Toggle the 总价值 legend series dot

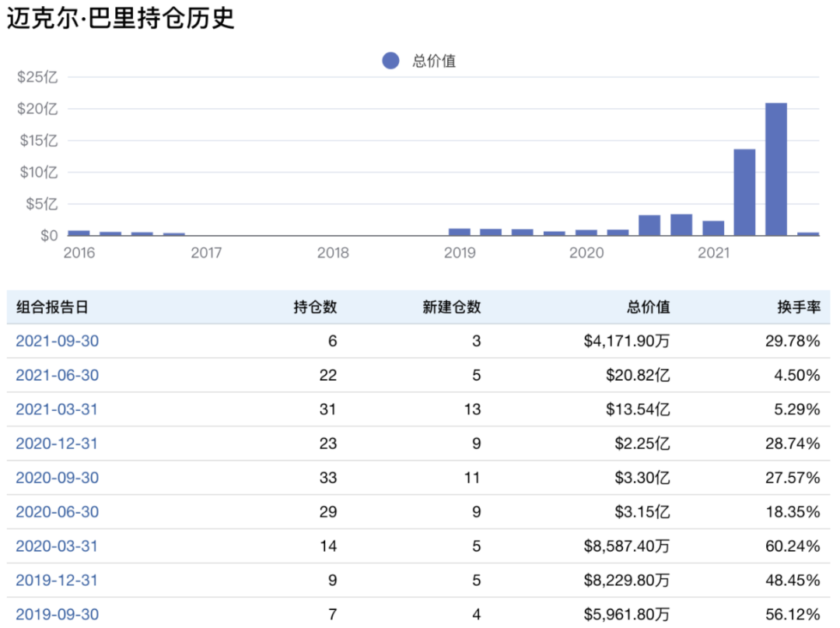click(390, 61)
